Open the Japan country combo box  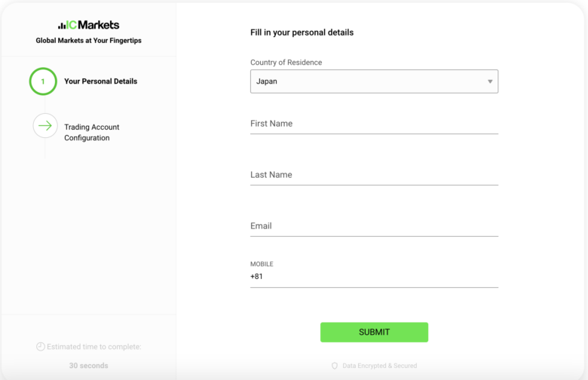click(374, 81)
